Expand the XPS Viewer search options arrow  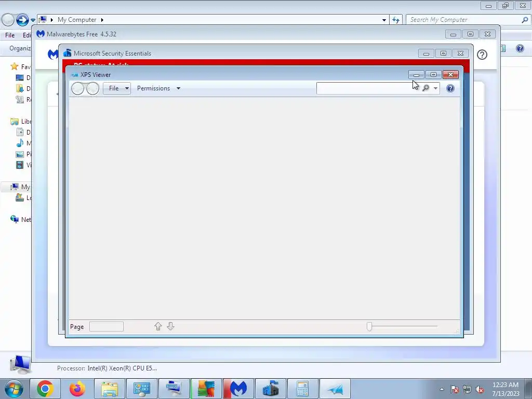[x=435, y=88]
